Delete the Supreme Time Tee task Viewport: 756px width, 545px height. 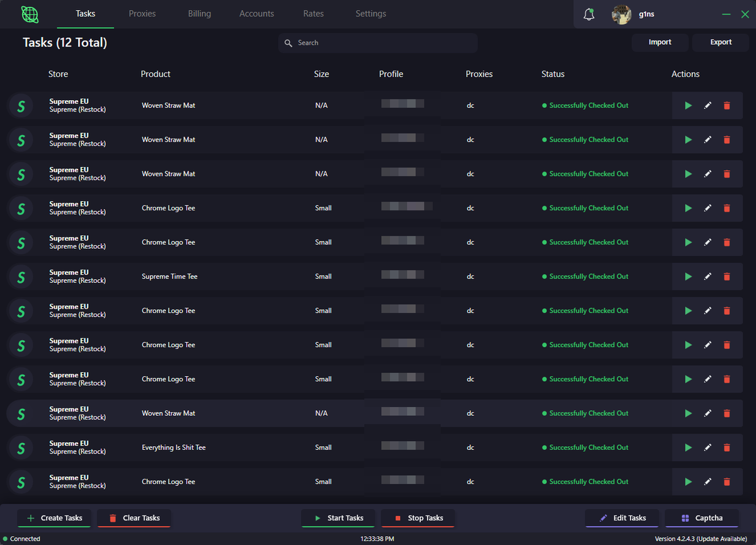[x=726, y=277]
